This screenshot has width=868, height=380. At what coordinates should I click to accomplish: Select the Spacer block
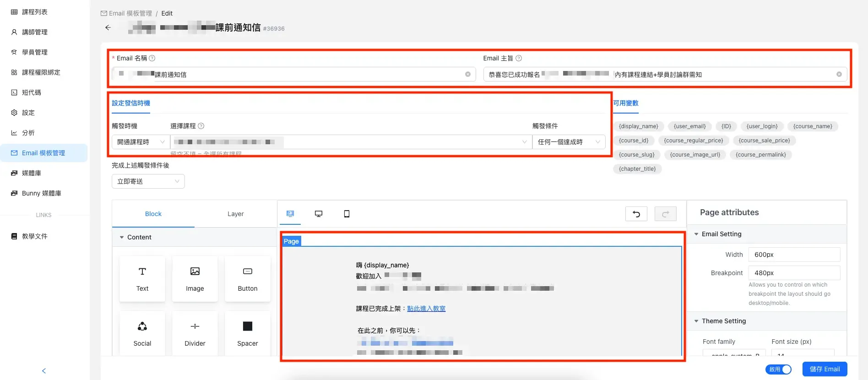(x=248, y=333)
